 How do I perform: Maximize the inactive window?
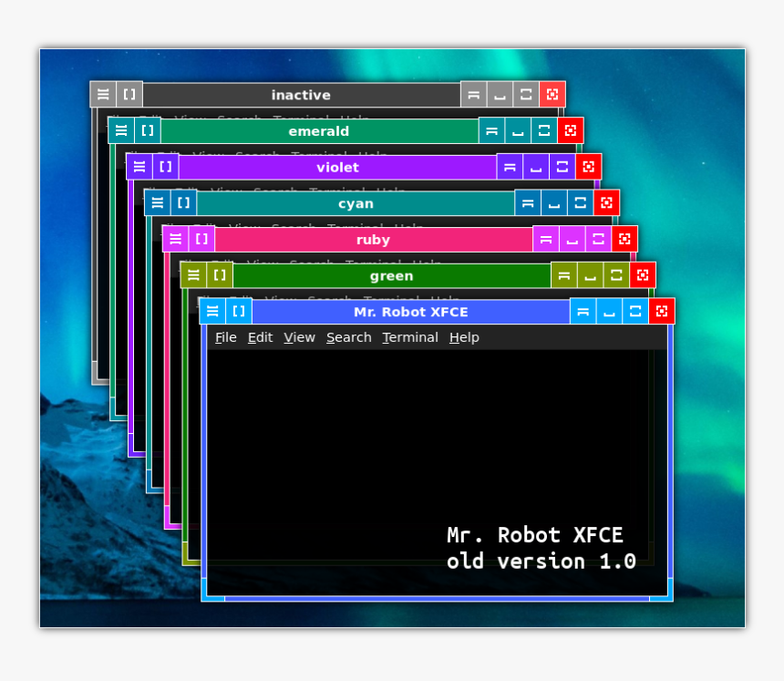tap(526, 95)
